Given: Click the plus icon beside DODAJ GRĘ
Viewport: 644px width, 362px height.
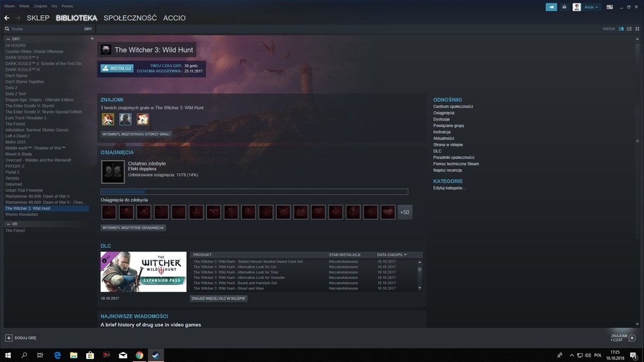Looking at the screenshot, I should (x=9, y=337).
